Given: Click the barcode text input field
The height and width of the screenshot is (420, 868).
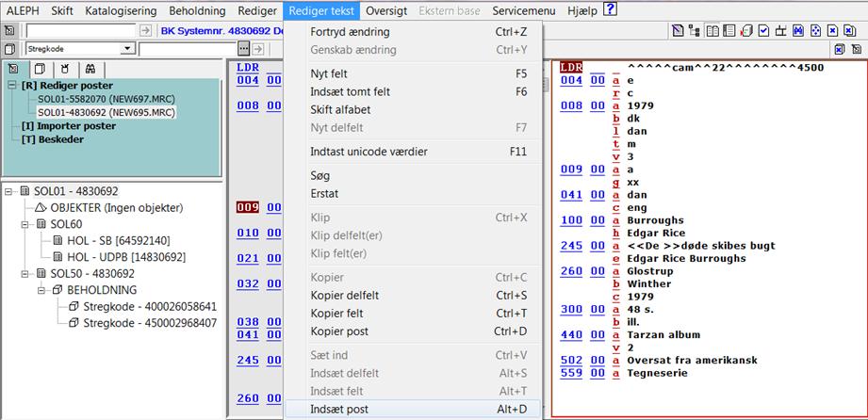Looking at the screenshot, I should 187,49.
